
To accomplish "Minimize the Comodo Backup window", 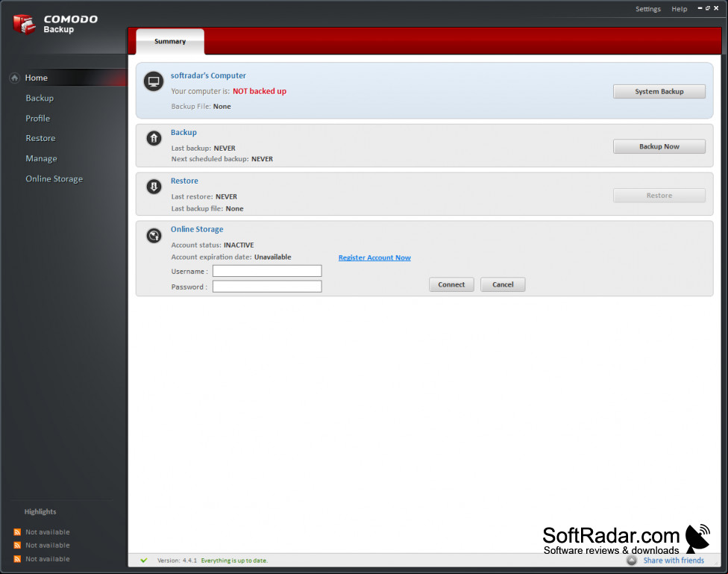I will [700, 8].
